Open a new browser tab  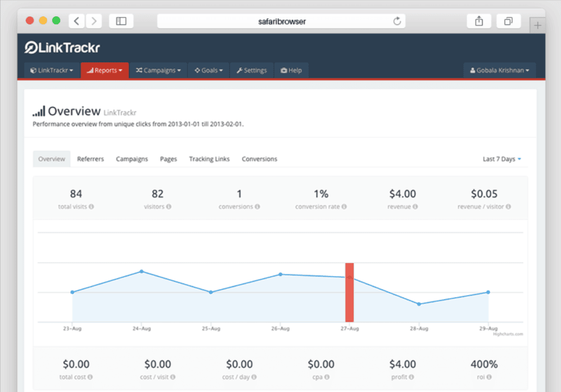tap(537, 24)
